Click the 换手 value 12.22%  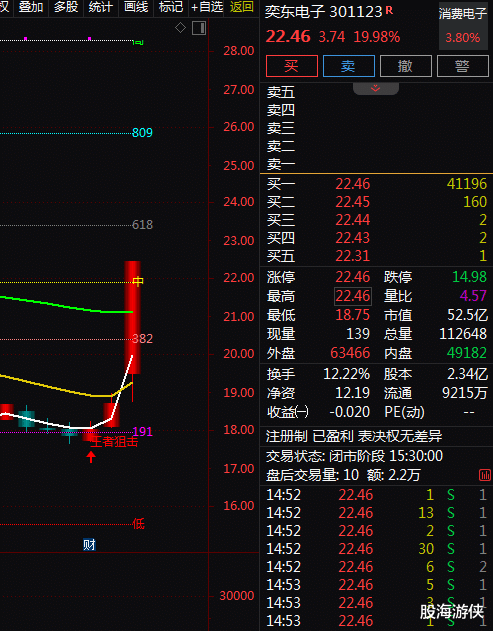click(347, 374)
